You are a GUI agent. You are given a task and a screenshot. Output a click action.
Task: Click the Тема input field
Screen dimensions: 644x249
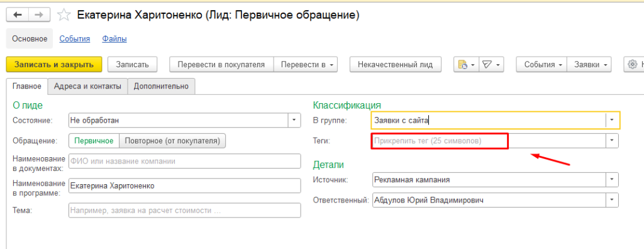pos(185,211)
